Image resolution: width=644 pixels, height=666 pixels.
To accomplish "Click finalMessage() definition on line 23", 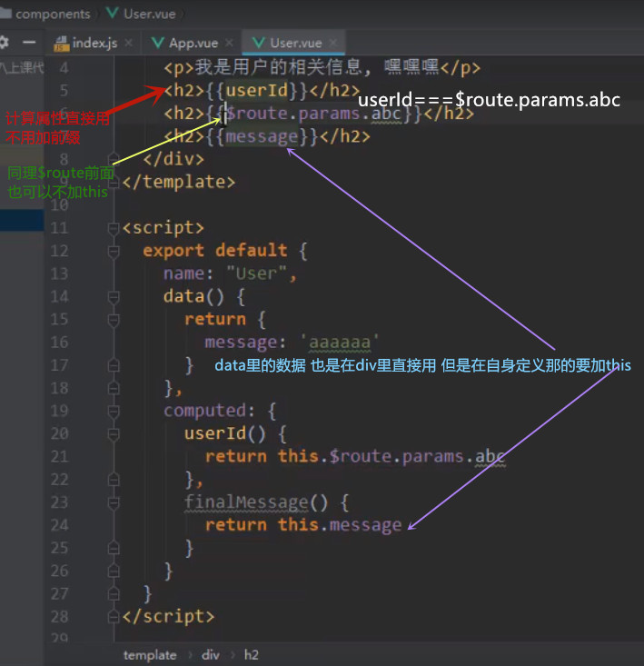I will [x=256, y=502].
